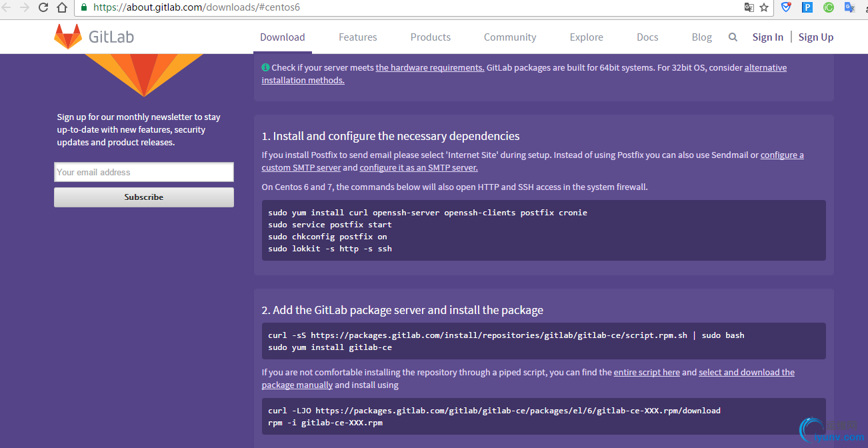Image resolution: width=868 pixels, height=448 pixels.
Task: Switch to the Download nav tab
Action: tap(282, 37)
